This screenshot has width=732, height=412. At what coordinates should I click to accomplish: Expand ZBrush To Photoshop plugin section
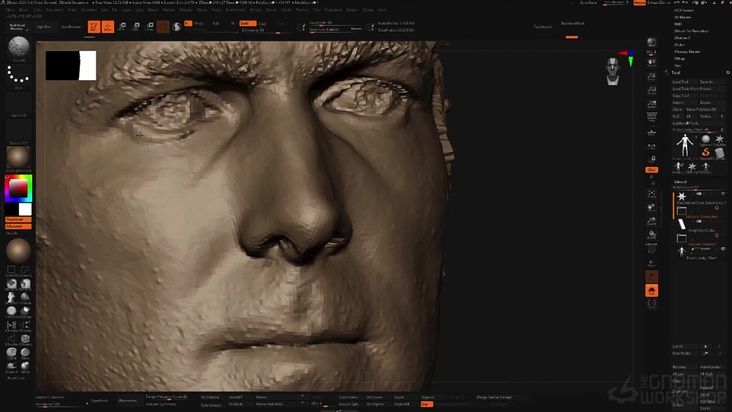pos(691,31)
